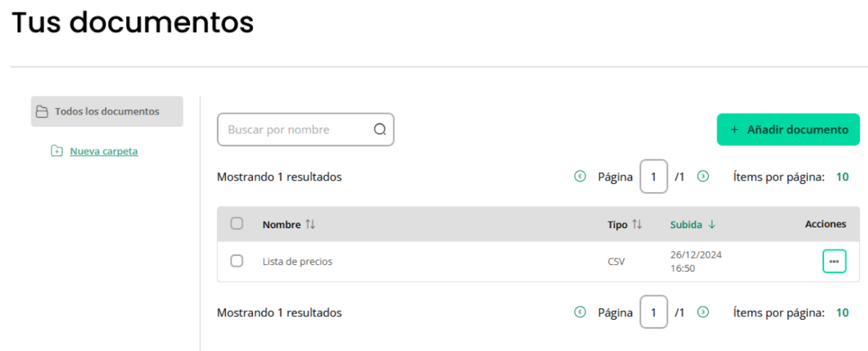This screenshot has width=868, height=351.
Task: Click the top previous page arrow
Action: [x=580, y=177]
